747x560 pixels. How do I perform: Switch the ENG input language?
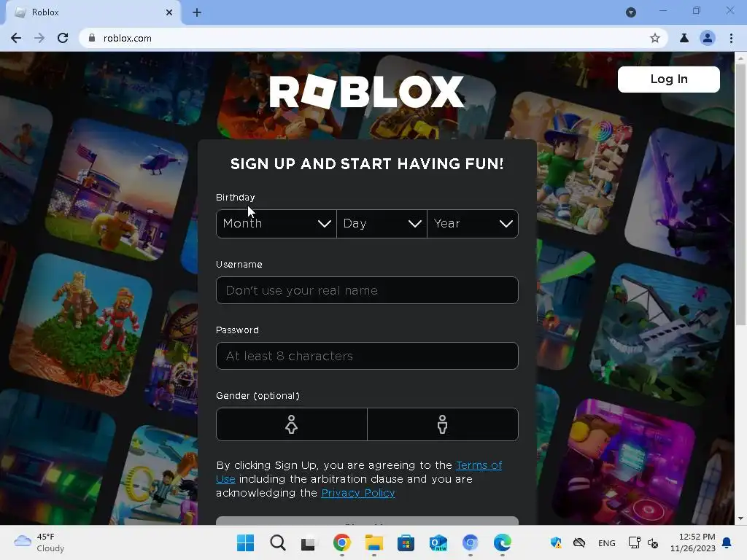pos(606,543)
